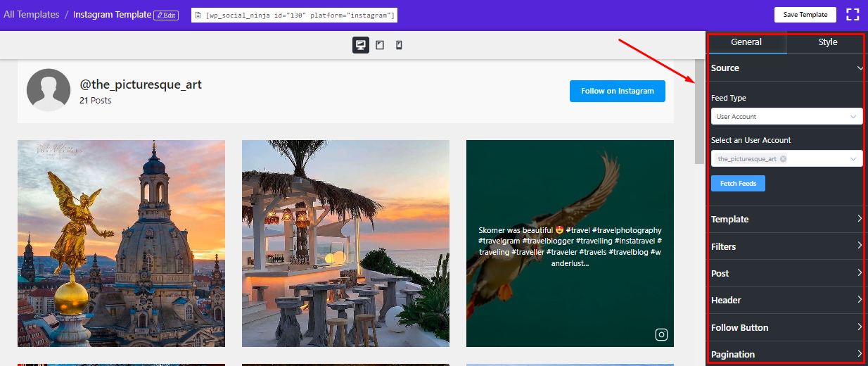Open the General tab
Image resolution: width=868 pixels, height=366 pixels.
746,42
